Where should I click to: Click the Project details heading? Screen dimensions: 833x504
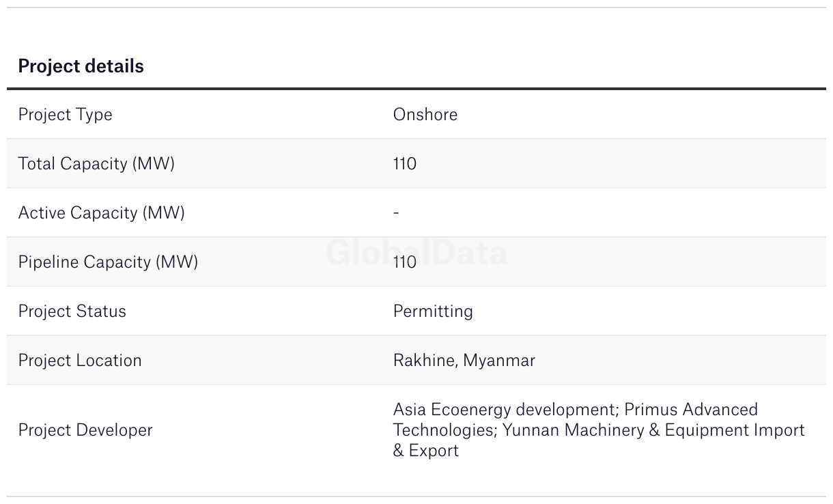click(x=81, y=66)
